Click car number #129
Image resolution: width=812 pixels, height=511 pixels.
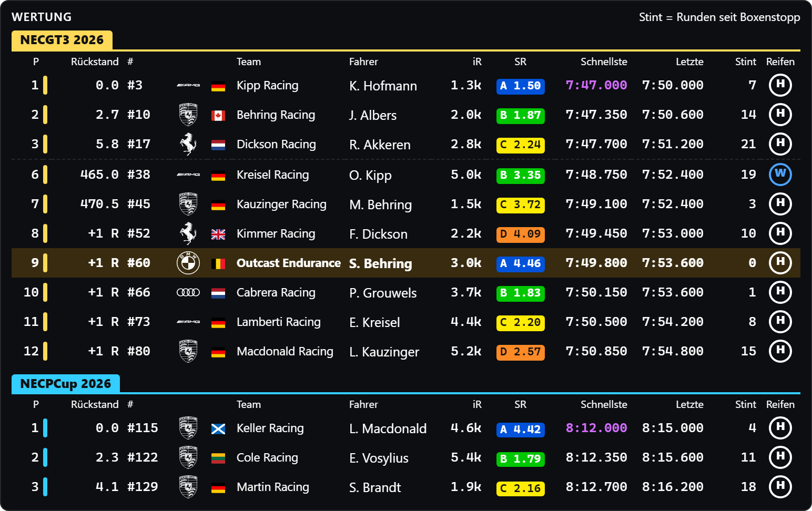[143, 487]
